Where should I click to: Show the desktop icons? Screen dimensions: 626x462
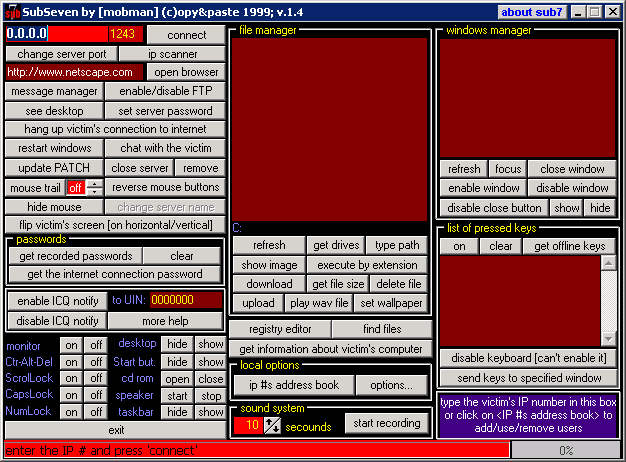(x=210, y=344)
